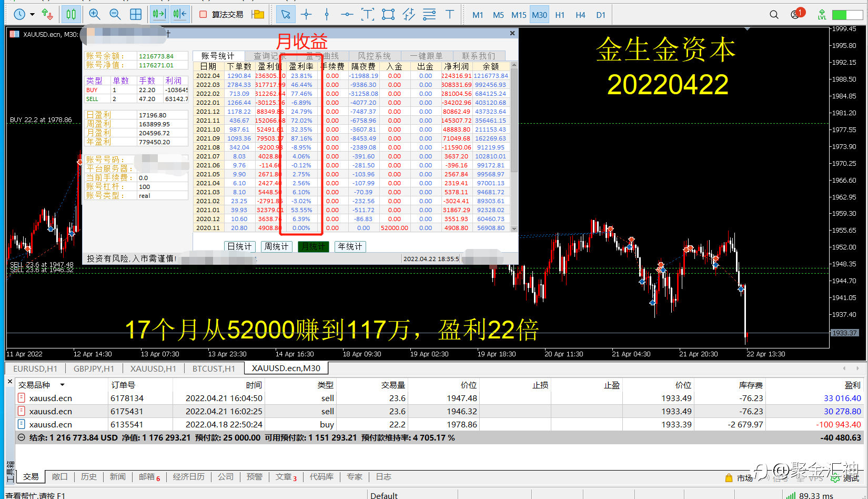Switch to the XAUUSD,H1 chart tab
Image resolution: width=868 pixels, height=499 pixels.
[153, 368]
